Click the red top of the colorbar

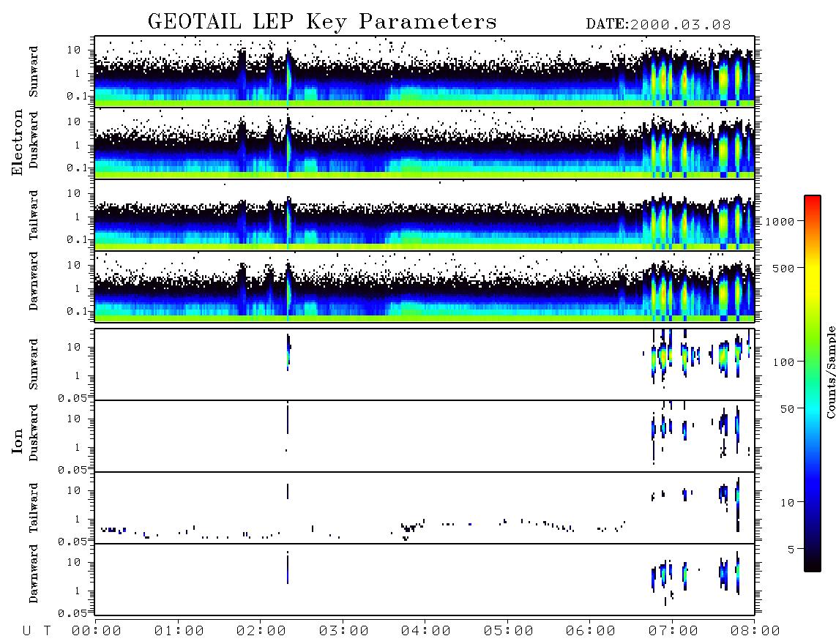813,201
